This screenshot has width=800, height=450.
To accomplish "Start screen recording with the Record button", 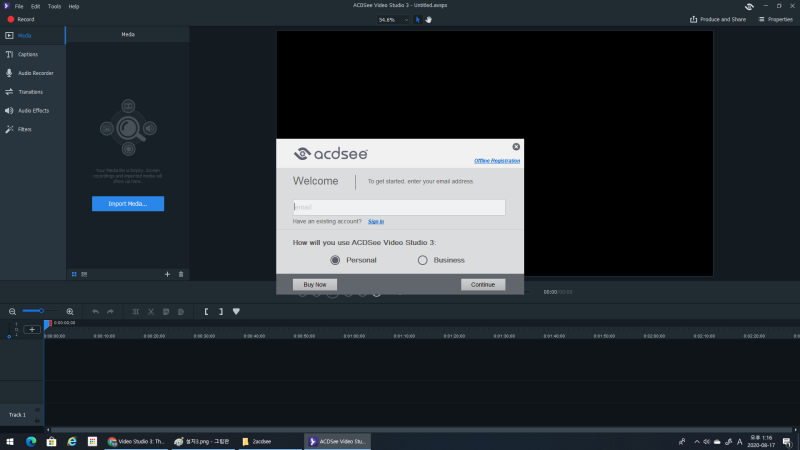I will pos(20,19).
